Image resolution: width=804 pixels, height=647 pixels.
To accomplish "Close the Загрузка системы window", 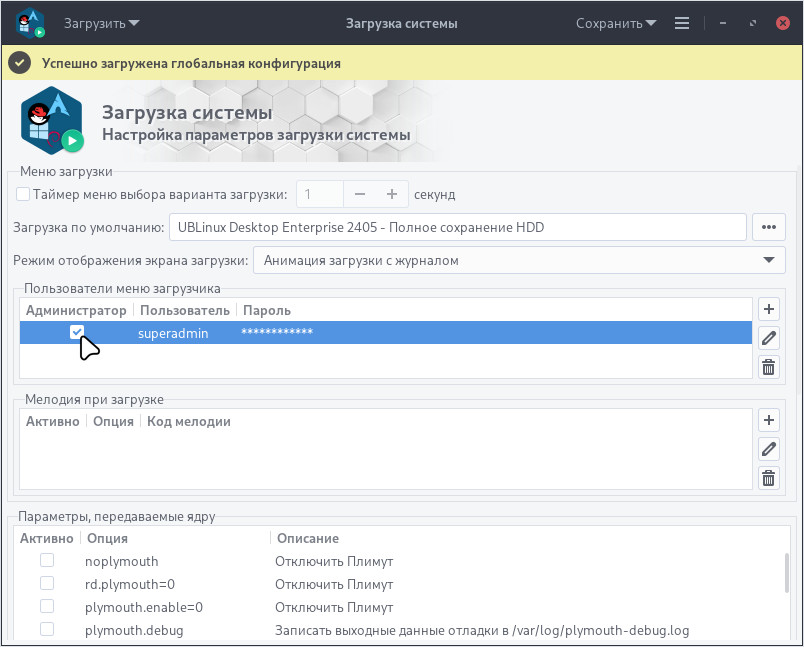I will tap(782, 23).
